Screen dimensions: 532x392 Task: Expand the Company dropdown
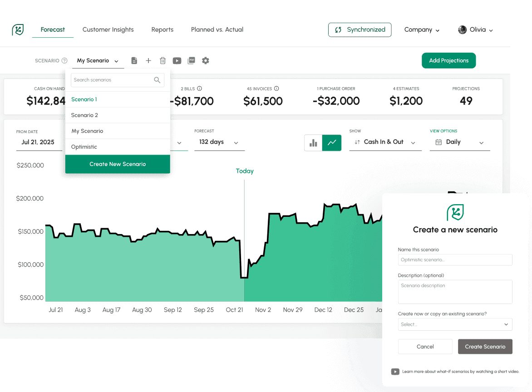(x=422, y=30)
